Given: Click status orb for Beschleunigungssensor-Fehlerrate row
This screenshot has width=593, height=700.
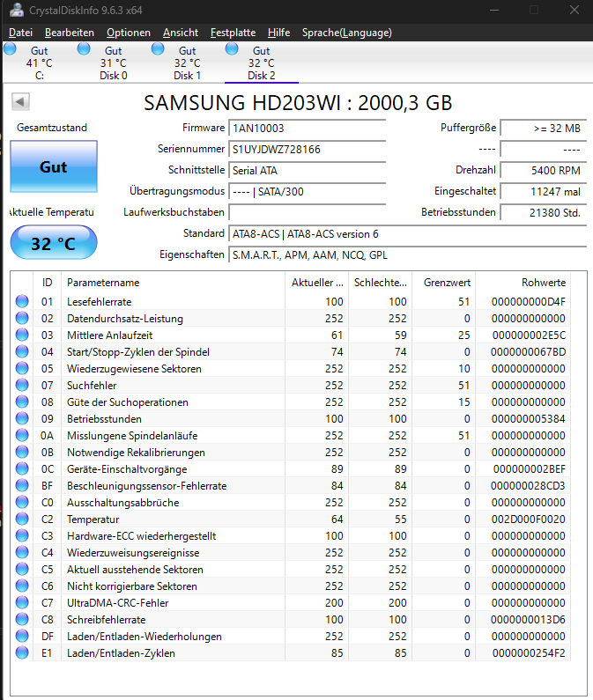Looking at the screenshot, I should pyautogui.click(x=22, y=486).
